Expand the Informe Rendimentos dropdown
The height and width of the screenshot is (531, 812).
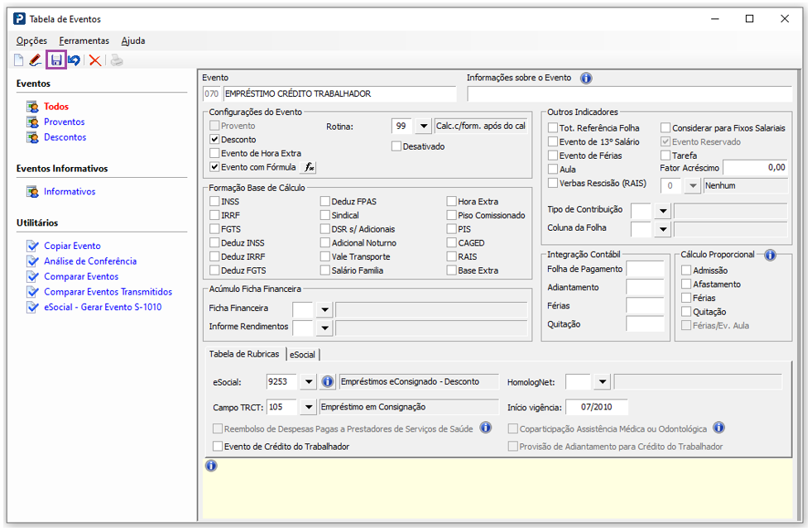point(324,328)
